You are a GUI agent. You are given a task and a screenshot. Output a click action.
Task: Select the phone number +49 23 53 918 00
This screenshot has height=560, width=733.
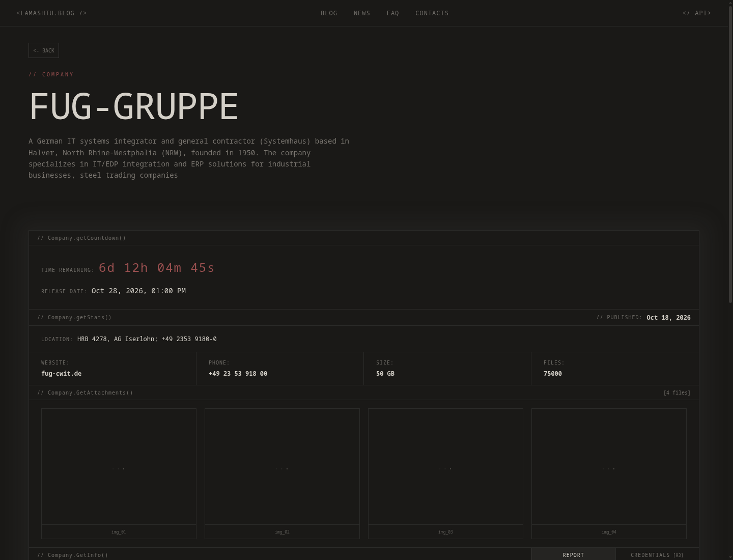click(x=238, y=374)
